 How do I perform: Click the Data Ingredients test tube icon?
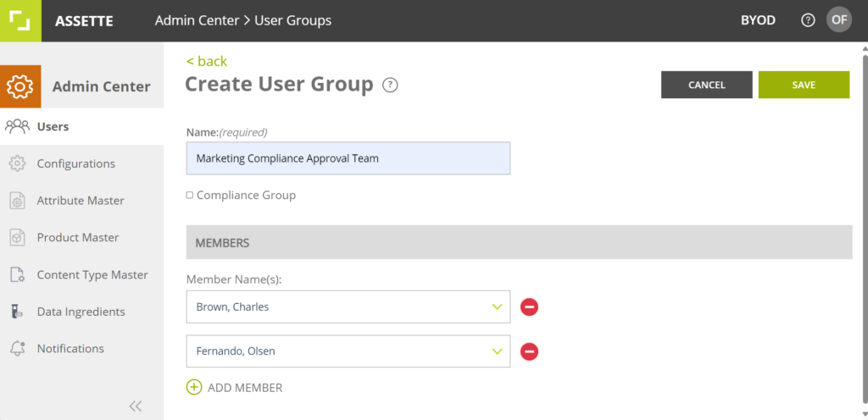click(17, 312)
